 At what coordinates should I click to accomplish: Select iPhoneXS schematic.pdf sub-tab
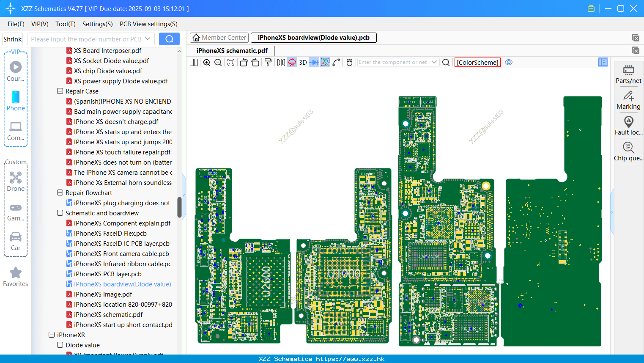click(232, 50)
